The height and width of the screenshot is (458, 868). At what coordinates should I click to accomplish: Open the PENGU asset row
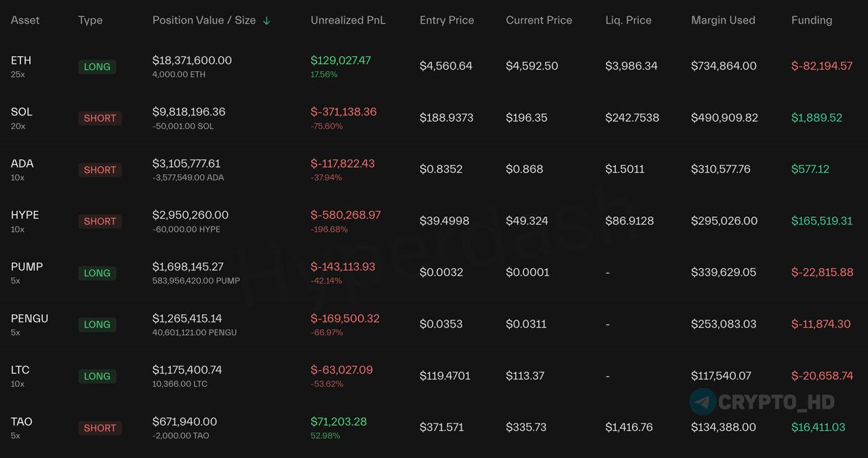(x=434, y=324)
